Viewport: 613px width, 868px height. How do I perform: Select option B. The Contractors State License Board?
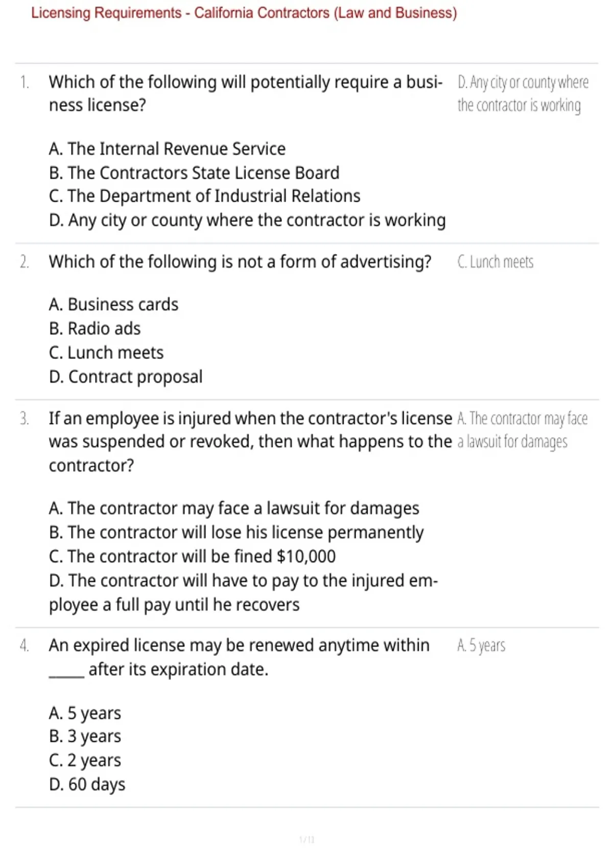pos(194,173)
